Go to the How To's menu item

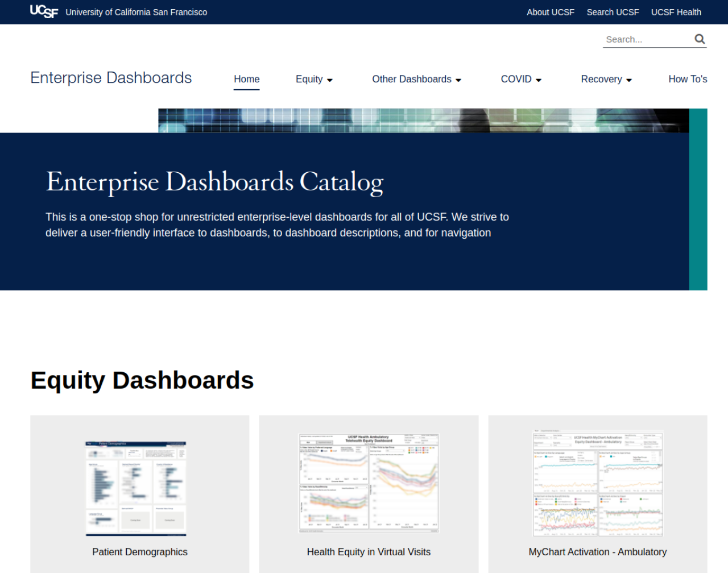tap(688, 79)
